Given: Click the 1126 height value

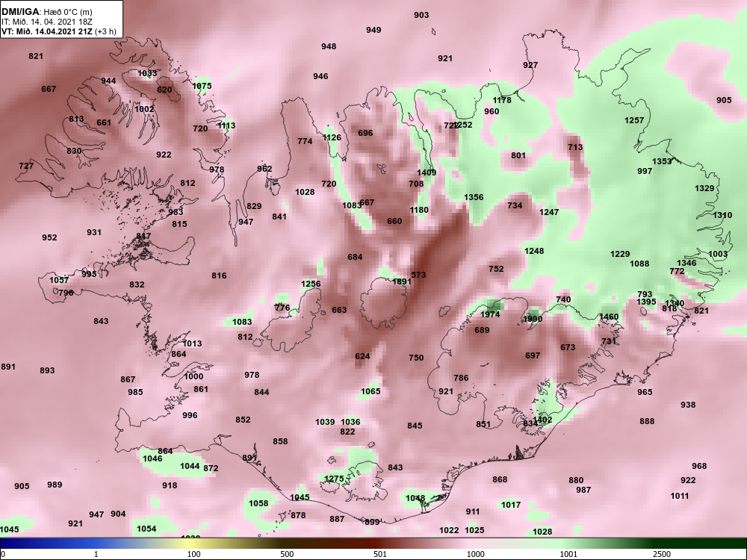Looking at the screenshot, I should click(x=332, y=137).
